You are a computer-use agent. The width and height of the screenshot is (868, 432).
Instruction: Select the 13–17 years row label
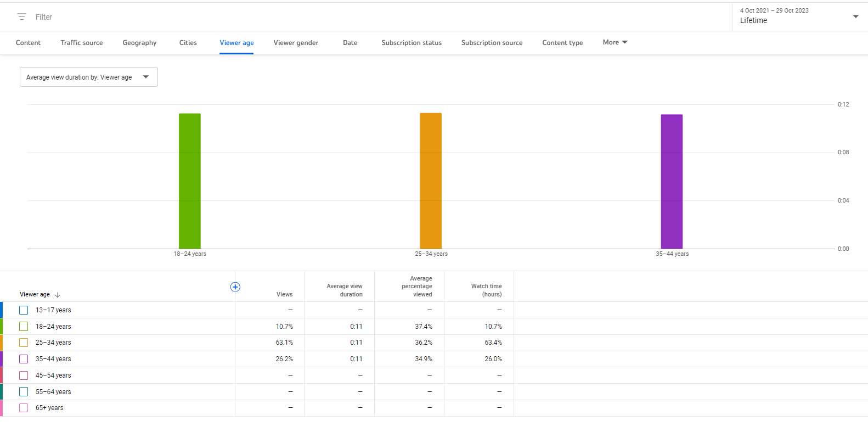coord(53,310)
